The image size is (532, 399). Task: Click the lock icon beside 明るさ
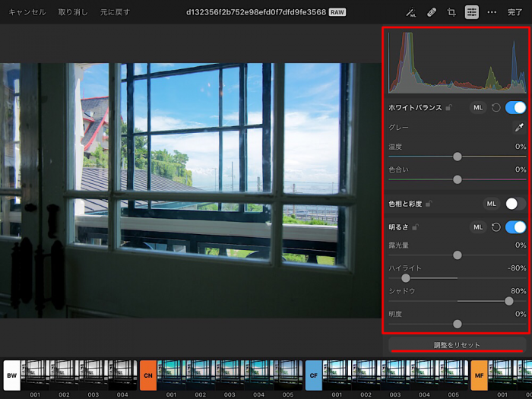click(415, 227)
